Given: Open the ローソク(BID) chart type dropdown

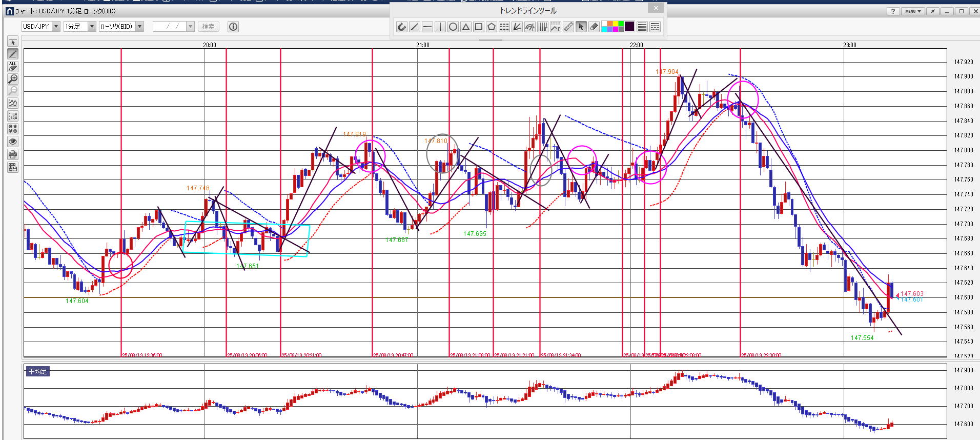Looking at the screenshot, I should 139,27.
